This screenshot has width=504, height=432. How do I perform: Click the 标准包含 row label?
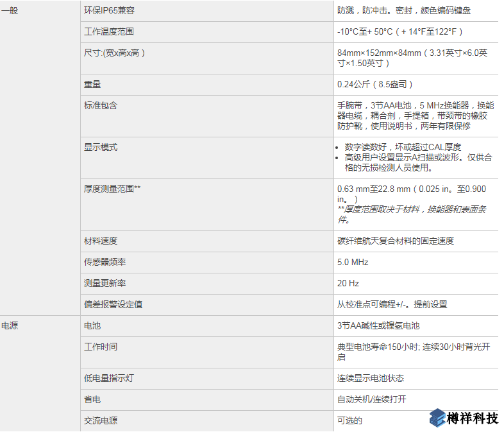click(x=101, y=105)
